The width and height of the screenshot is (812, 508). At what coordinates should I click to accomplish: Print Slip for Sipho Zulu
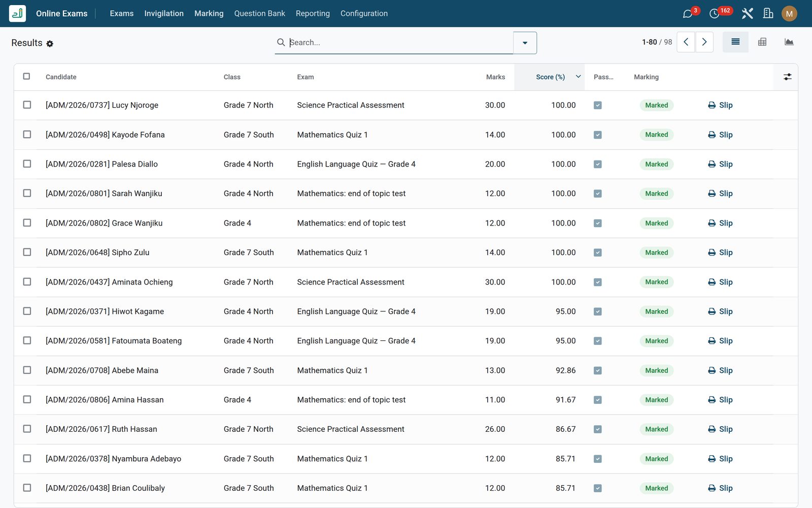pos(720,252)
